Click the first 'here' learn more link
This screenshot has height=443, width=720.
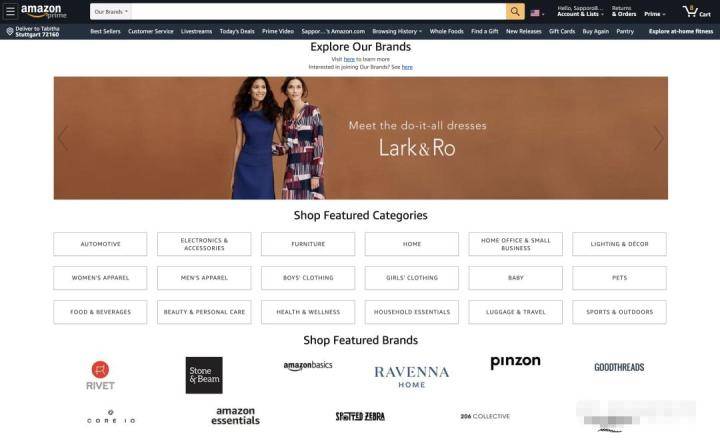click(349, 59)
